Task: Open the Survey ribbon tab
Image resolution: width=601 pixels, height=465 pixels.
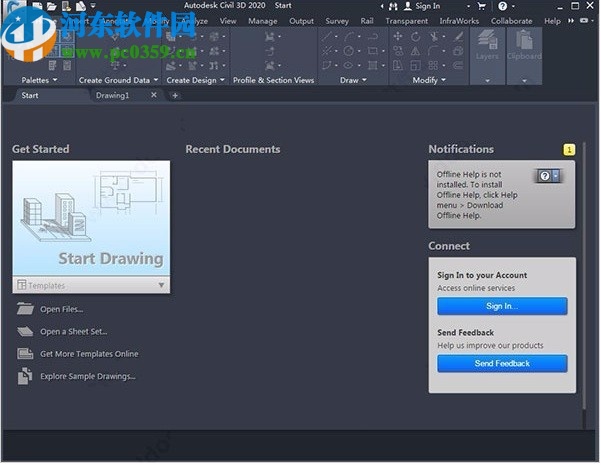Action: pos(337,21)
